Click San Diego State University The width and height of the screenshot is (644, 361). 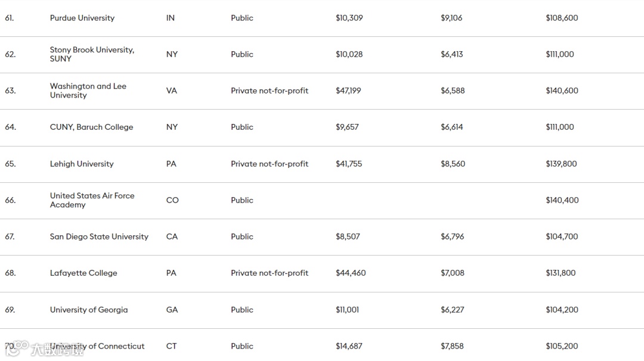(99, 236)
